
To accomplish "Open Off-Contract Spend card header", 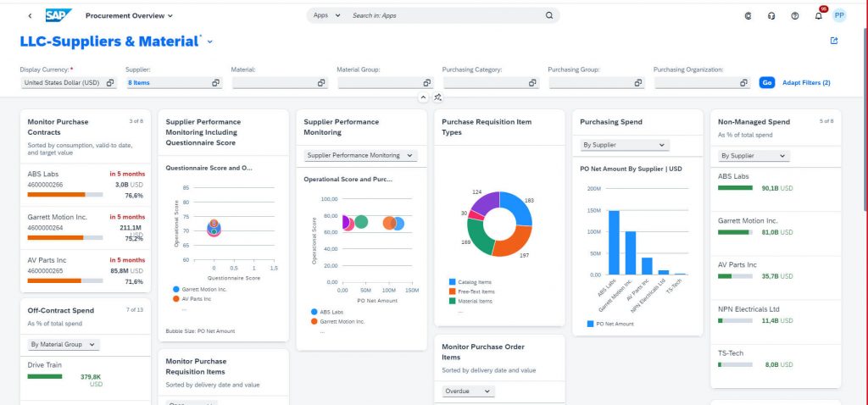I will [x=86, y=317].
